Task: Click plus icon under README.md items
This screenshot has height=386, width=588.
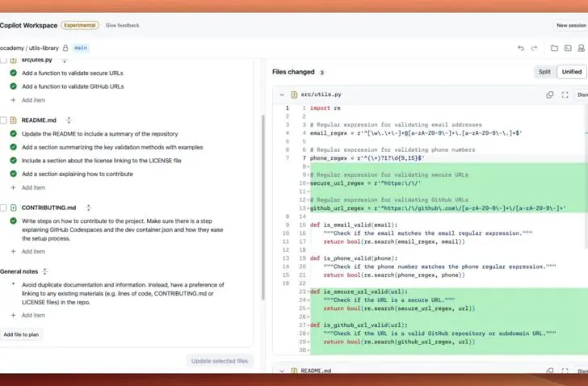Action: click(14, 187)
